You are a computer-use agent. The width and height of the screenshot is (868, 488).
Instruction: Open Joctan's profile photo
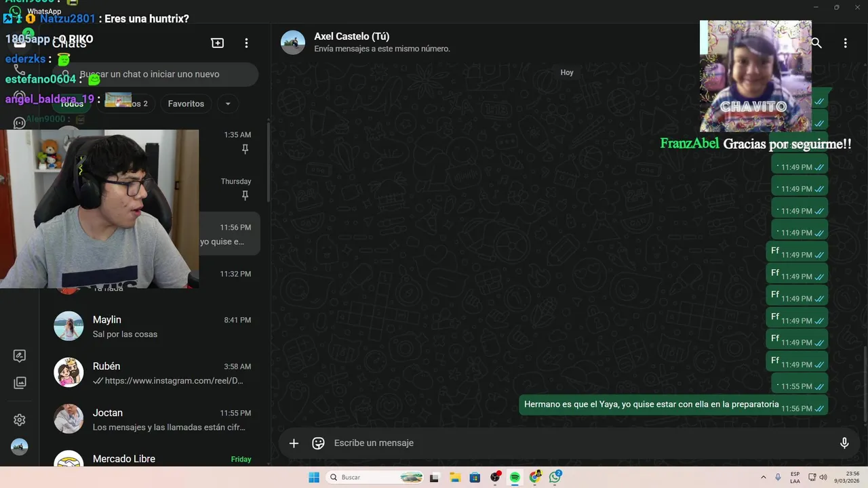pos(68,420)
